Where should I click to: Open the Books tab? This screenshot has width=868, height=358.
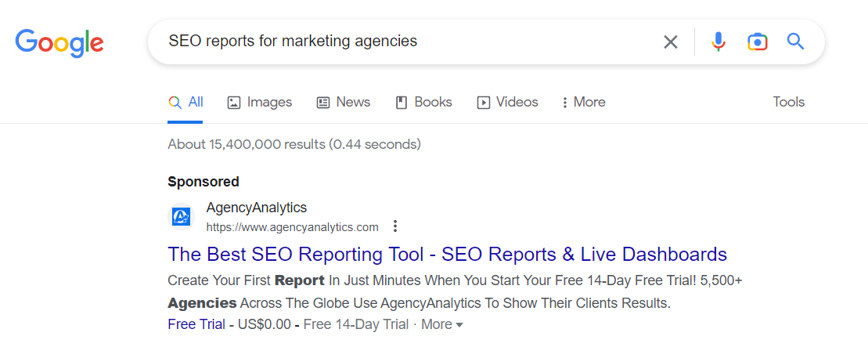coord(423,102)
